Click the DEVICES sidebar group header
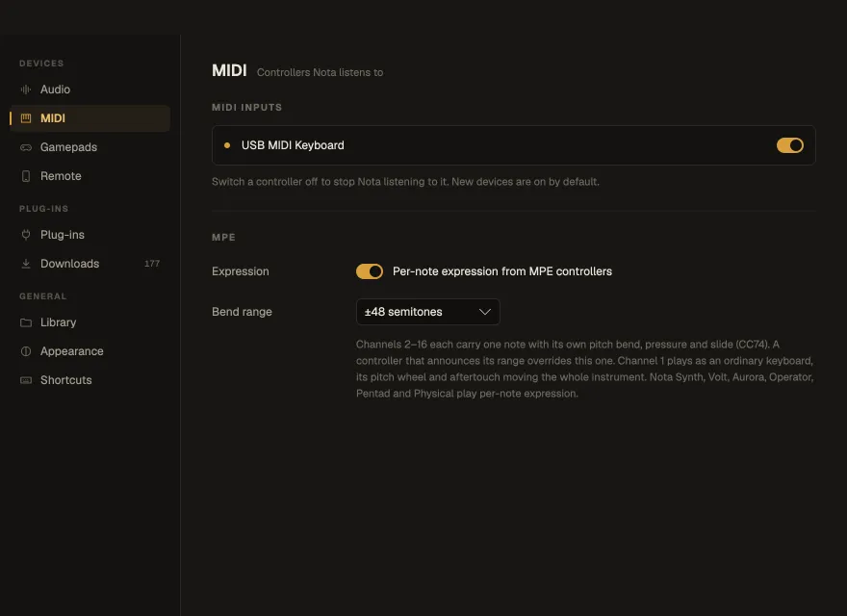This screenshot has height=616, width=847. [x=41, y=64]
